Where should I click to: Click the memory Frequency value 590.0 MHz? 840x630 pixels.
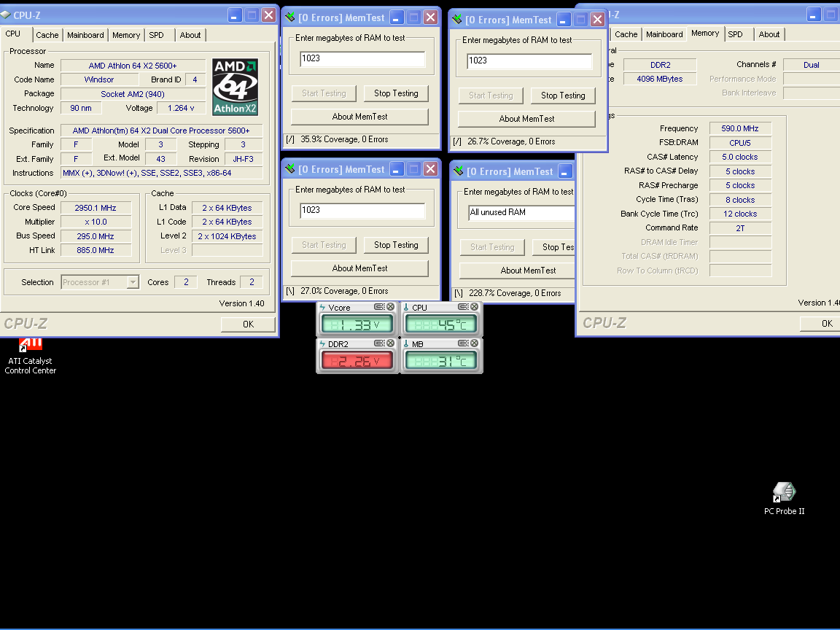point(740,128)
